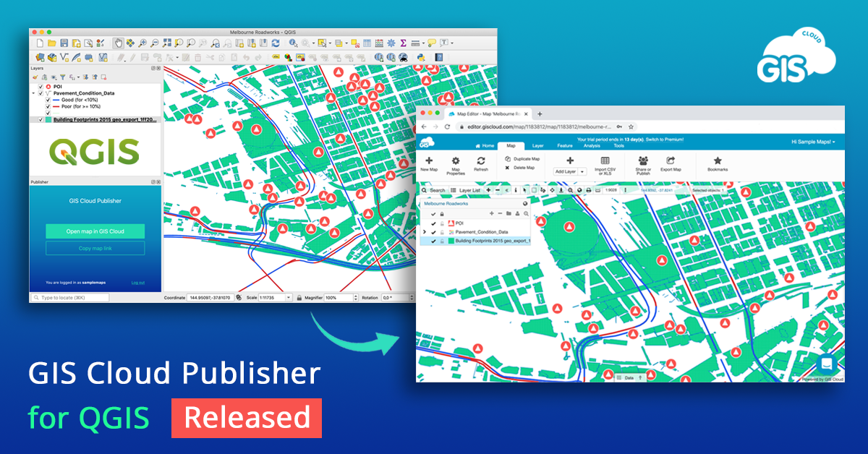The width and height of the screenshot is (868, 454).
Task: Click the Refresh icon in GIS Cloud toolbar
Action: [x=480, y=160]
